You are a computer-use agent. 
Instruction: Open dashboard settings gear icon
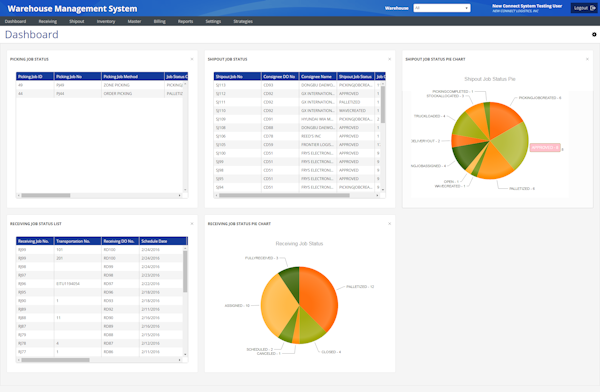tap(594, 34)
